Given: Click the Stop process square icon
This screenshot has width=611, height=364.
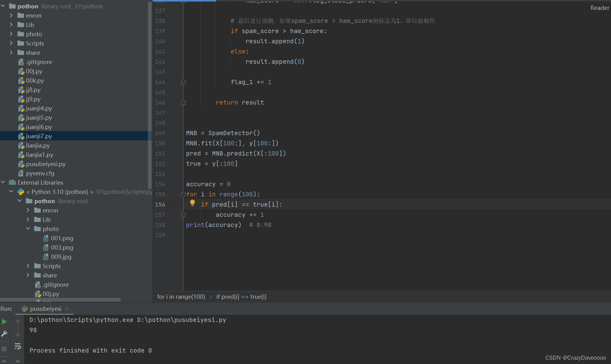Looking at the screenshot, I should click(4, 349).
